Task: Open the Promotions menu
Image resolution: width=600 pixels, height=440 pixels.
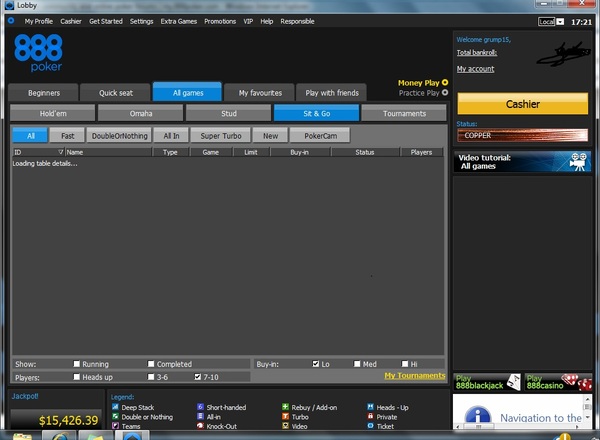Action: (x=220, y=21)
